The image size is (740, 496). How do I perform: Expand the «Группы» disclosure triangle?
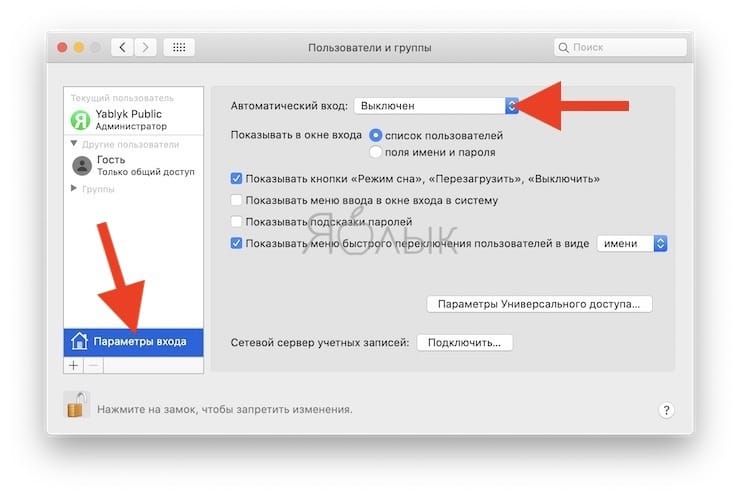pos(74,188)
